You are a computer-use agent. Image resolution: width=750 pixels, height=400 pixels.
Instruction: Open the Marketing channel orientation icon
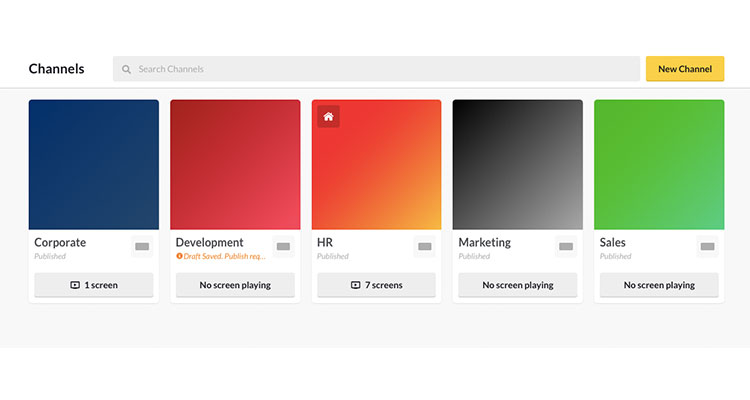pyautogui.click(x=566, y=246)
